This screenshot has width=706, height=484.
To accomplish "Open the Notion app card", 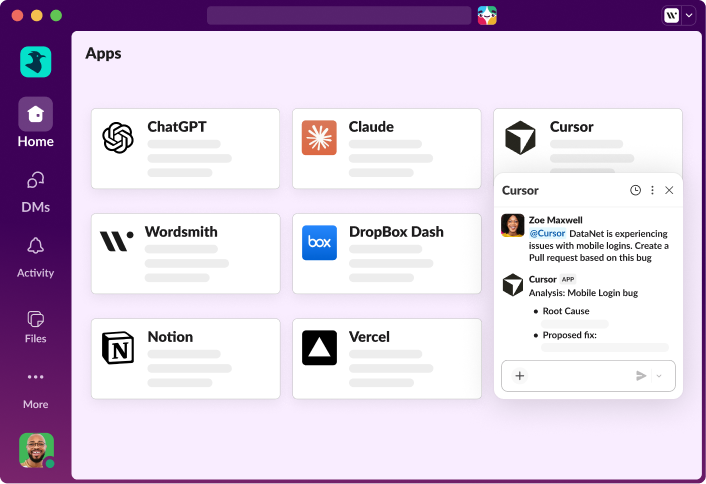I will 186,359.
